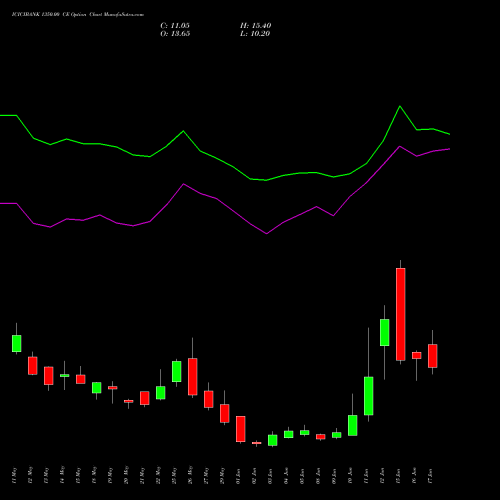The image size is (500, 500).
Task: Click the close value C: 11.05
Action: (x=175, y=26)
